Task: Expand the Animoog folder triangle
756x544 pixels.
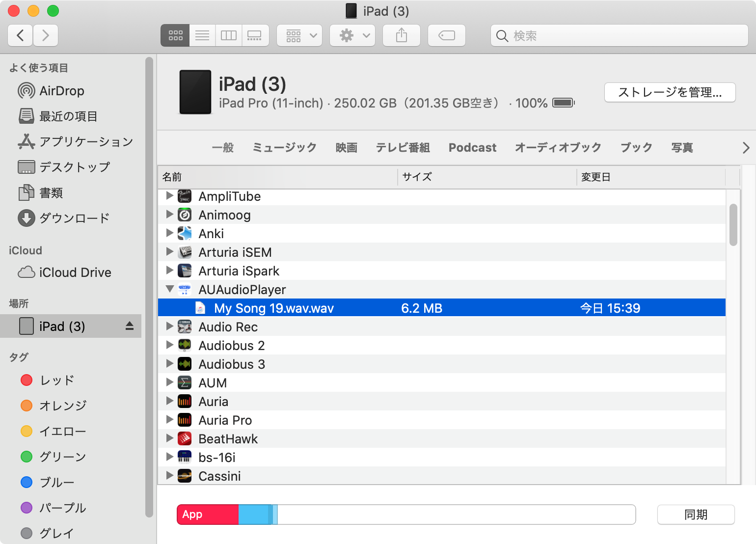Action: click(170, 214)
